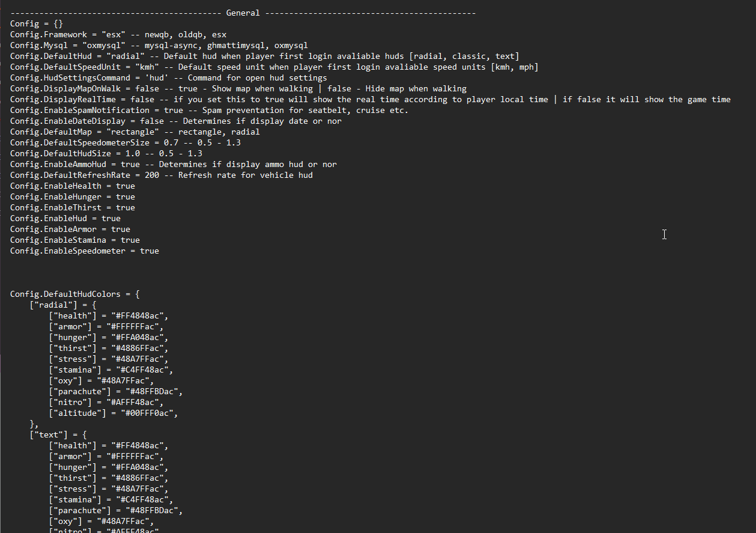Click the "esx" value of Config.Framework
This screenshot has height=533, width=756.
click(113, 35)
